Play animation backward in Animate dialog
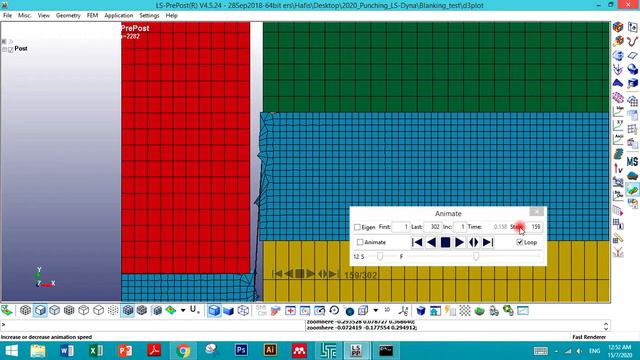 pos(431,242)
